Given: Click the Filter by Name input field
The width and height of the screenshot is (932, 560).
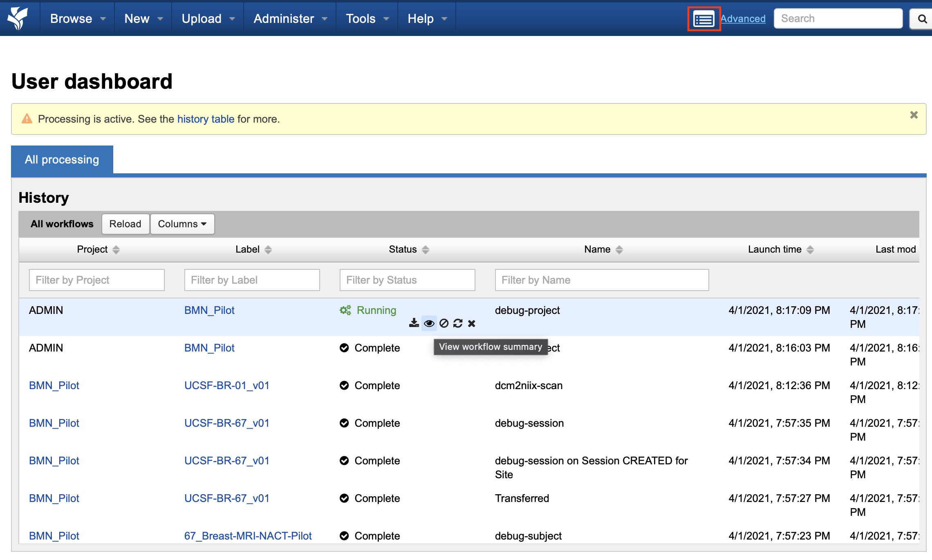Looking at the screenshot, I should point(601,280).
